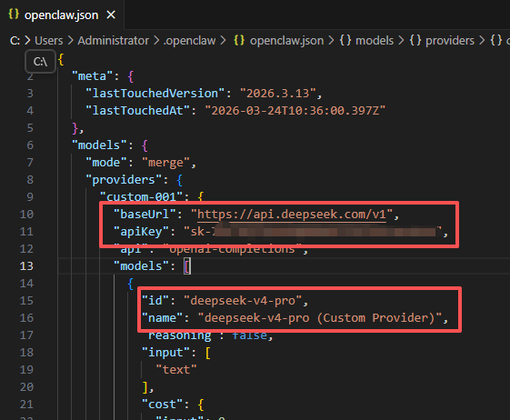Click the "input" key on line 18
The image size is (510, 420).
coord(165,353)
